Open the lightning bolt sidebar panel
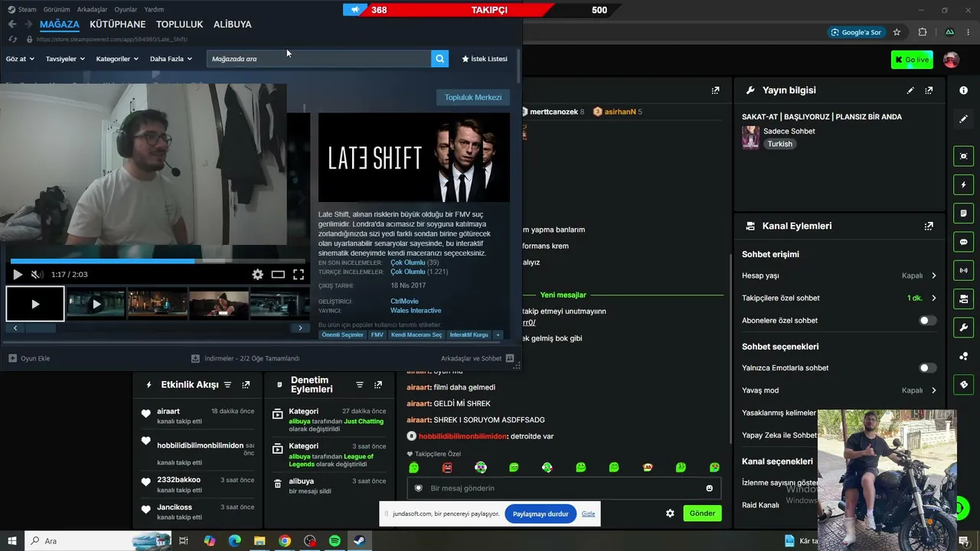Viewport: 980px width, 551px height. pos(964,184)
